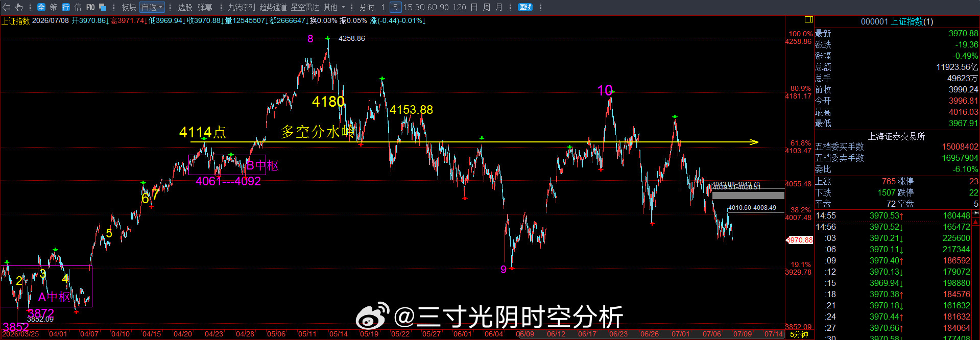Viewport: 980px width, 340px height.
Task: Click the 3970.88 current price tag
Action: click(800, 240)
